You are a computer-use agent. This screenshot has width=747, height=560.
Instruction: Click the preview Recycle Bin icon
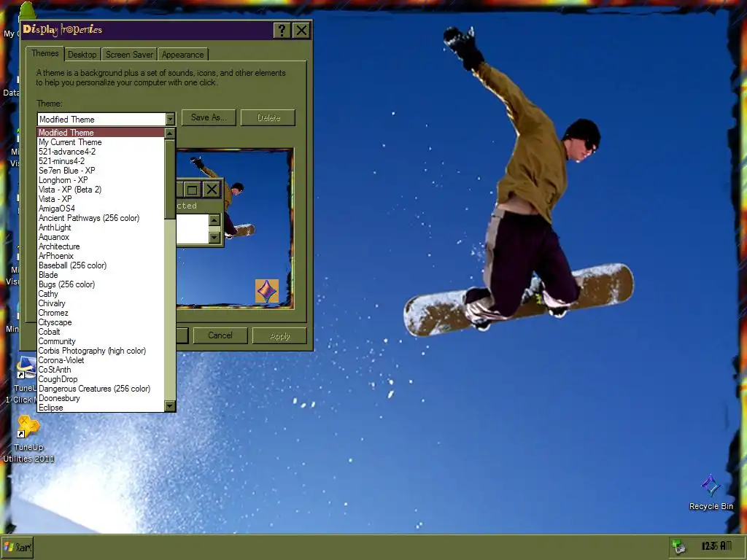click(x=267, y=291)
